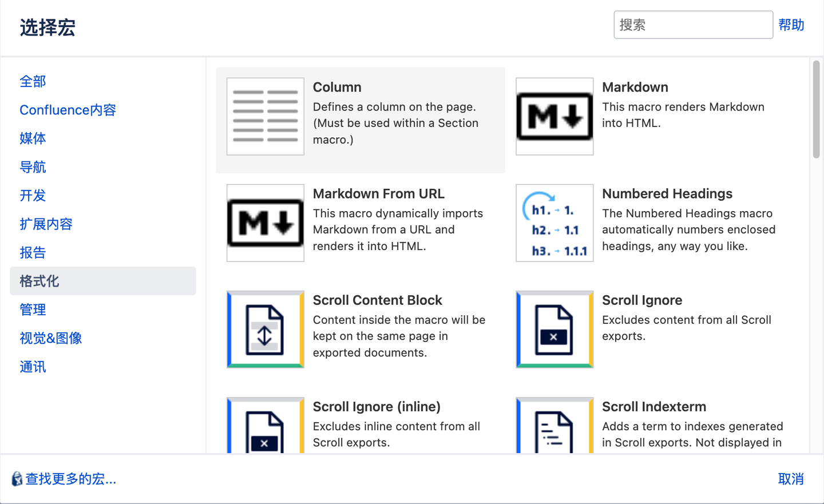Select the 报告 category
Screen dimensions: 824x504
33,252
